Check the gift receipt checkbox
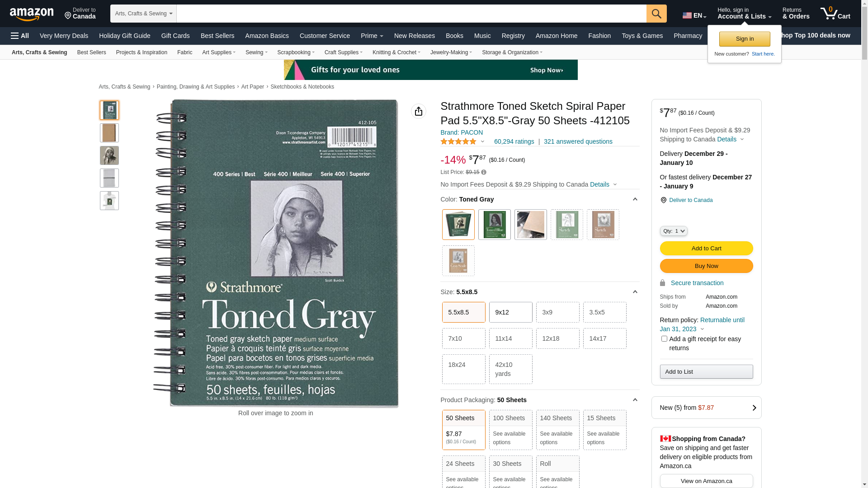 point(664,338)
